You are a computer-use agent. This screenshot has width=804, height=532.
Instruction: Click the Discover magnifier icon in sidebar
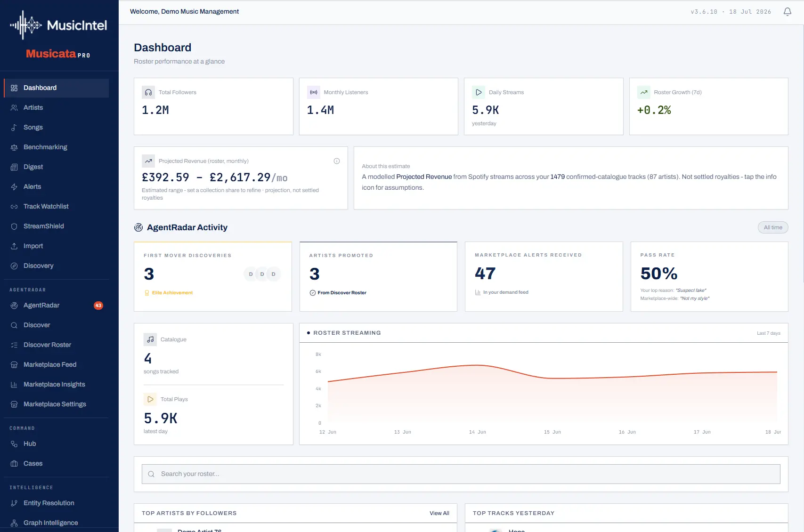(x=14, y=325)
